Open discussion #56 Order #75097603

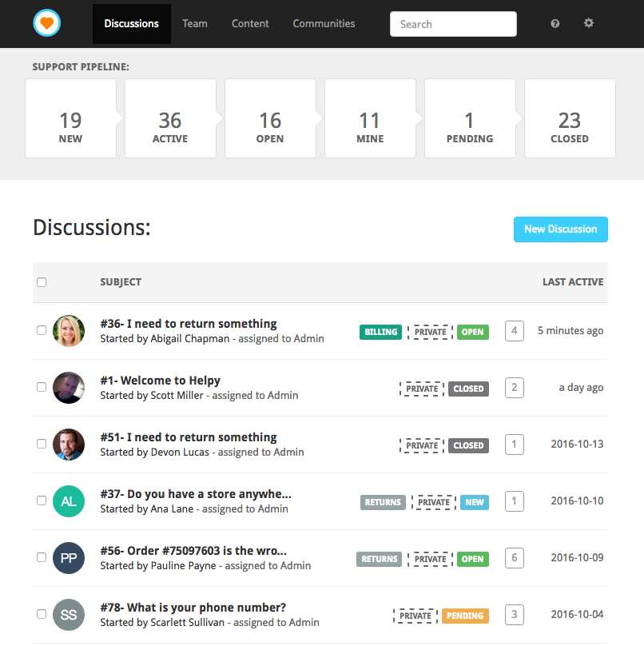(x=193, y=551)
